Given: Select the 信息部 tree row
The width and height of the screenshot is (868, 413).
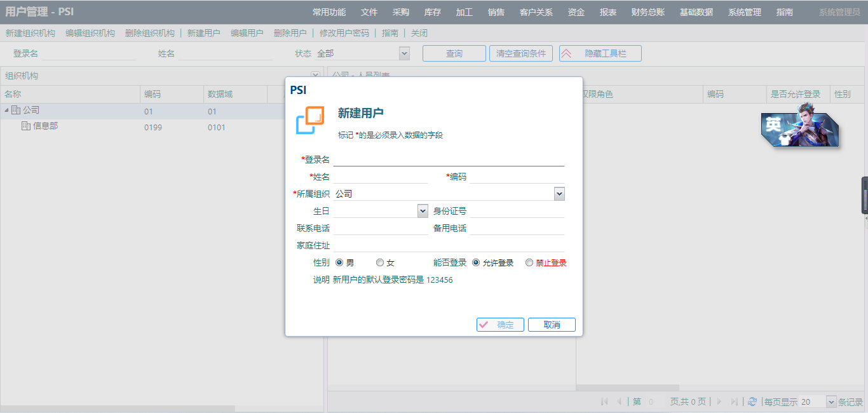Looking at the screenshot, I should pyautogui.click(x=162, y=126).
